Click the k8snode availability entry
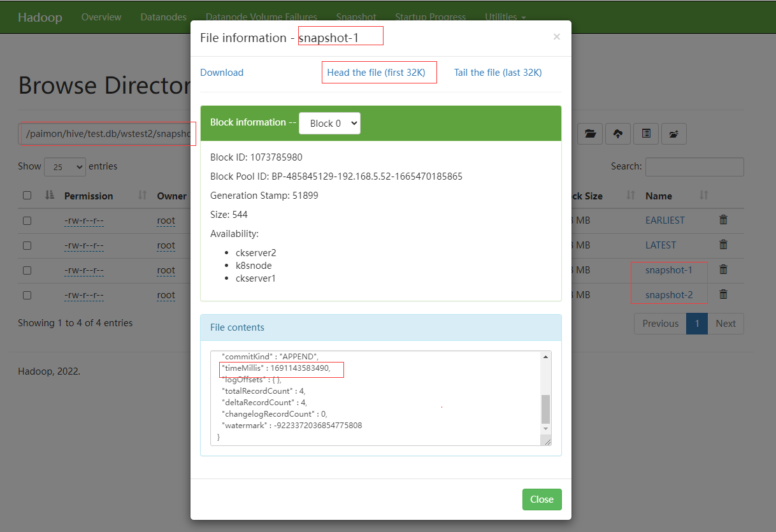 click(x=254, y=266)
